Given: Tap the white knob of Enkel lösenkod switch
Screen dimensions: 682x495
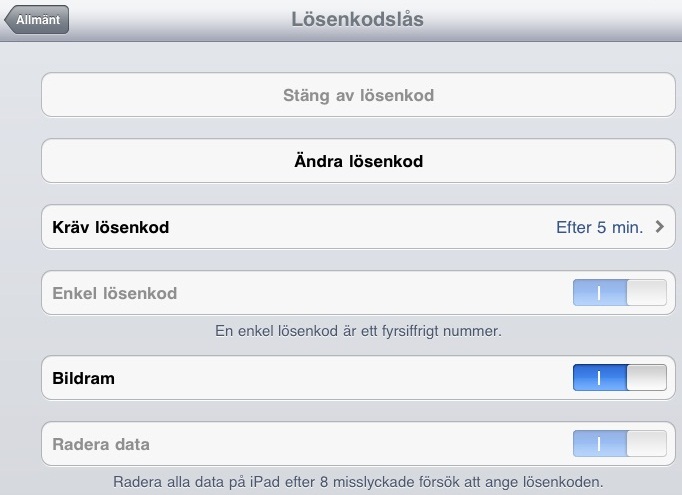Looking at the screenshot, I should pos(646,293).
